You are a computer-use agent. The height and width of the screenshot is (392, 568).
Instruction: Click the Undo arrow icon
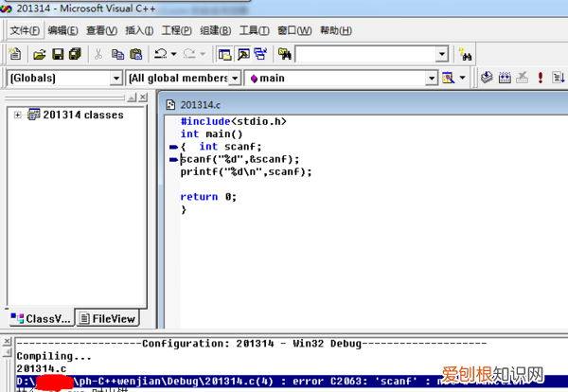(161, 54)
